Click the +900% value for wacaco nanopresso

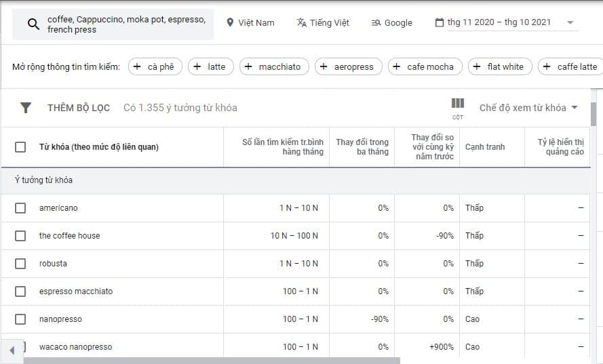[x=442, y=346]
